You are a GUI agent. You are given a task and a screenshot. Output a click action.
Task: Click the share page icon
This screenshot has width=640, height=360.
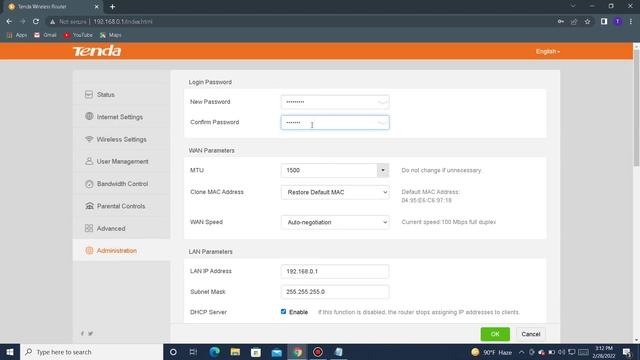574,21
